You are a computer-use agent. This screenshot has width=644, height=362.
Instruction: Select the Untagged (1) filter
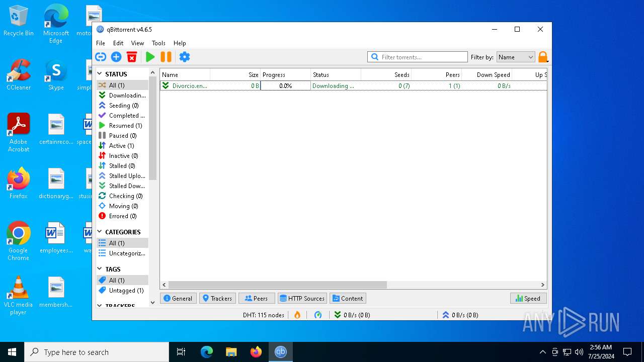(x=122, y=290)
